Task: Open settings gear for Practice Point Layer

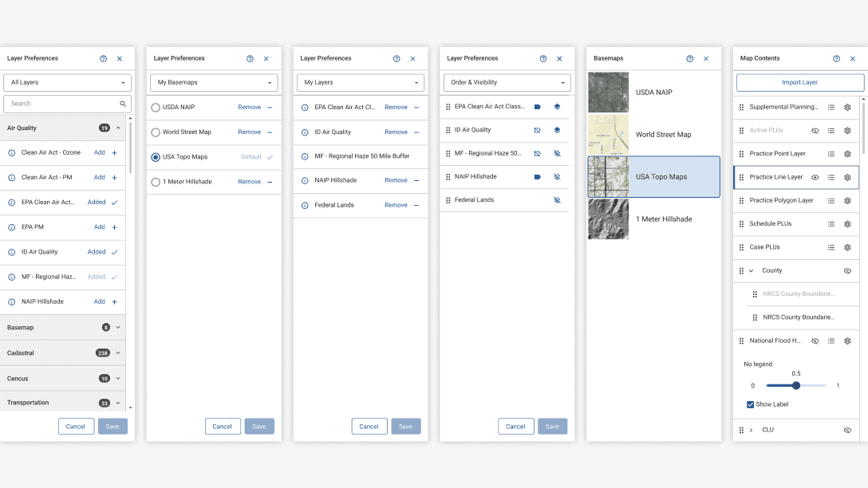Action: [847, 154]
